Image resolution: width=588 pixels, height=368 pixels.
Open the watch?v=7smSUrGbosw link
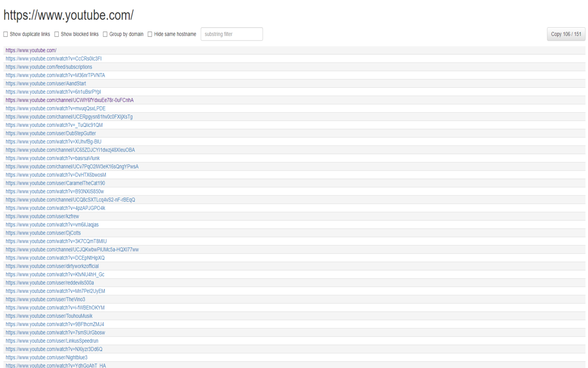[56, 332]
